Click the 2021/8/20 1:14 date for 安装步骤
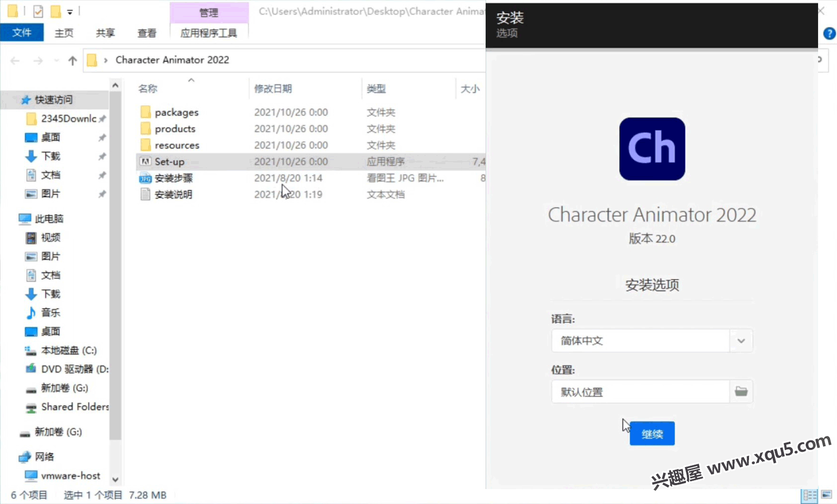 pyautogui.click(x=288, y=178)
